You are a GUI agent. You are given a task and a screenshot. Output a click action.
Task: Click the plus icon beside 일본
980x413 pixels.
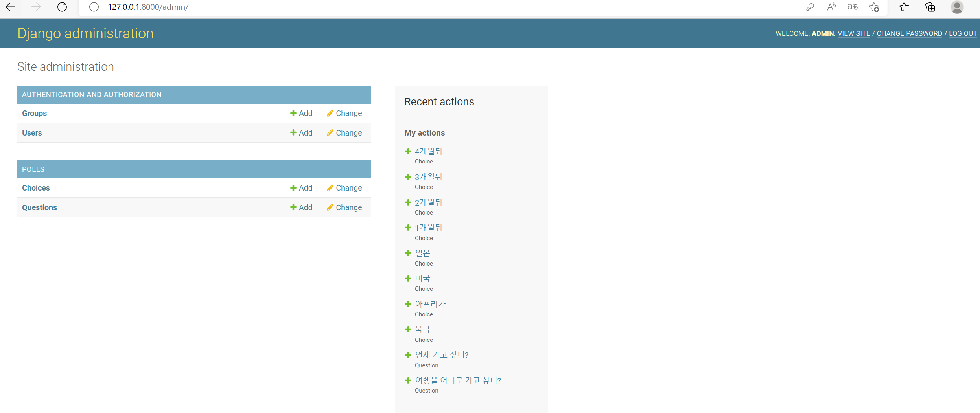tap(408, 253)
